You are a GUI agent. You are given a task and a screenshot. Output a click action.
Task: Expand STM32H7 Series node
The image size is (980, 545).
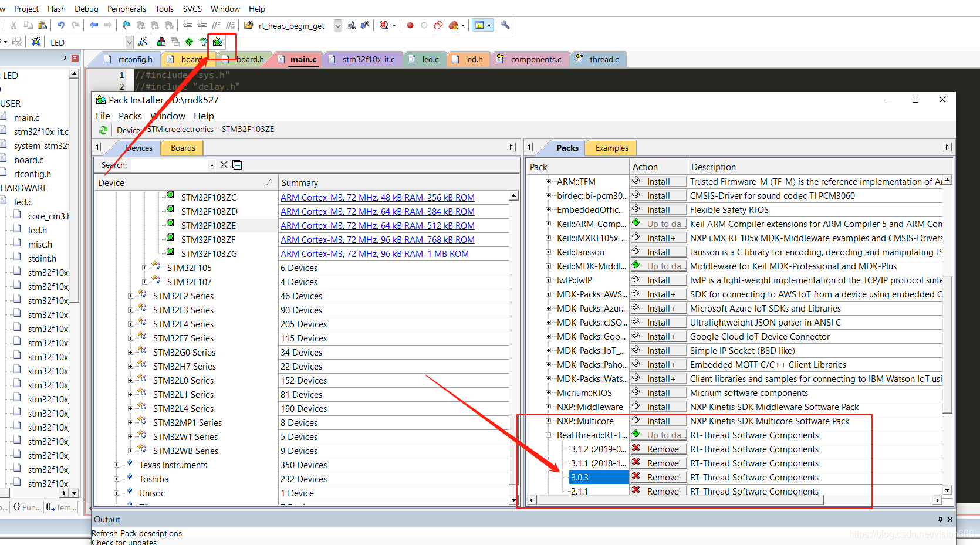click(x=130, y=367)
